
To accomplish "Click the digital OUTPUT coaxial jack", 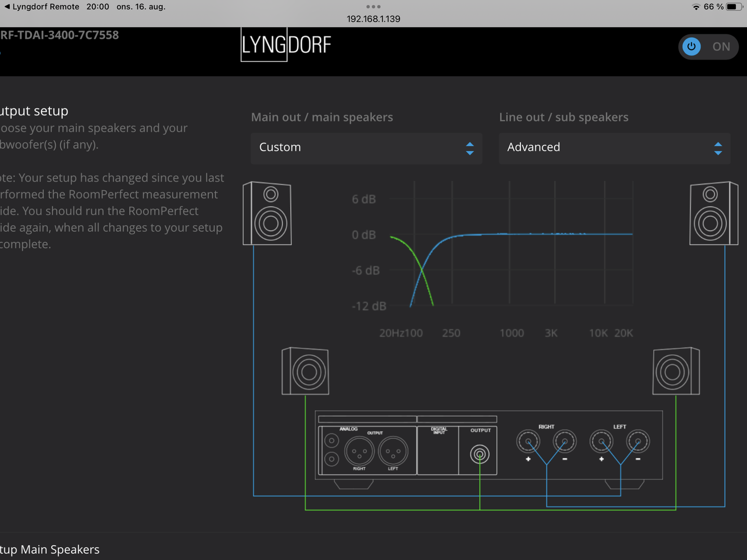I will pyautogui.click(x=480, y=455).
